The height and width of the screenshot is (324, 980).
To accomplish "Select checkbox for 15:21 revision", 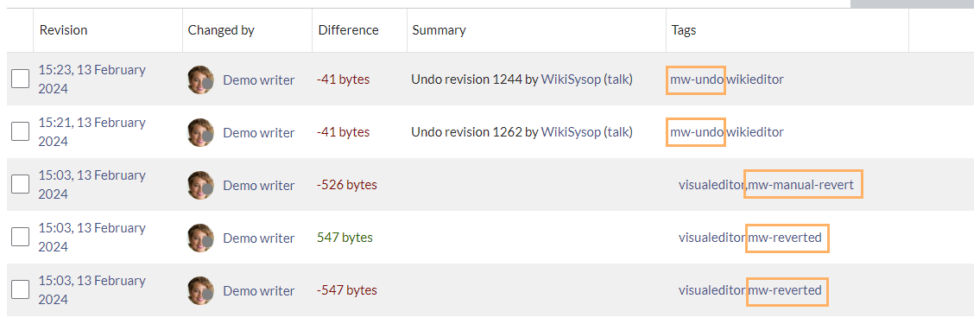I will point(21,131).
